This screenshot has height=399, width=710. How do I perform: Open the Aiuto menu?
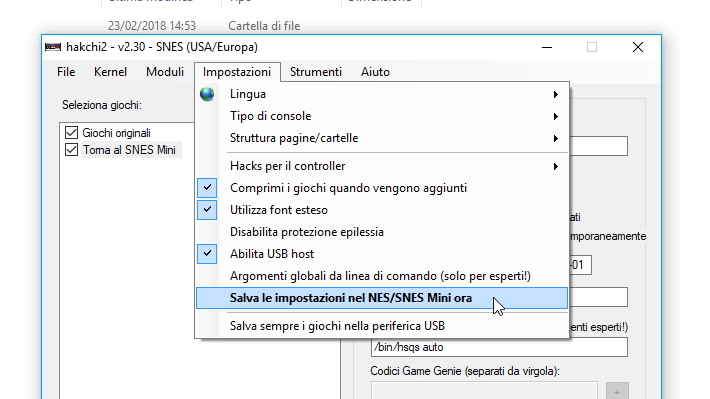click(x=375, y=72)
